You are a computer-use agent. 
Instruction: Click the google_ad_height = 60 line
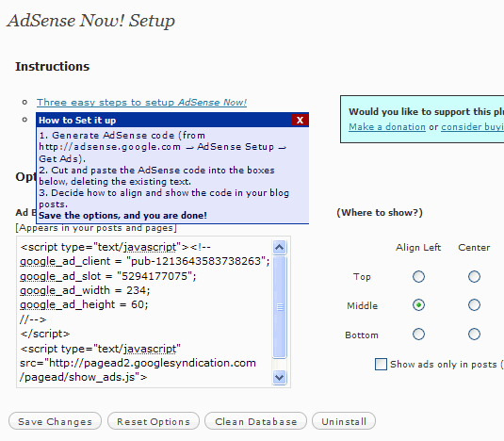84,304
